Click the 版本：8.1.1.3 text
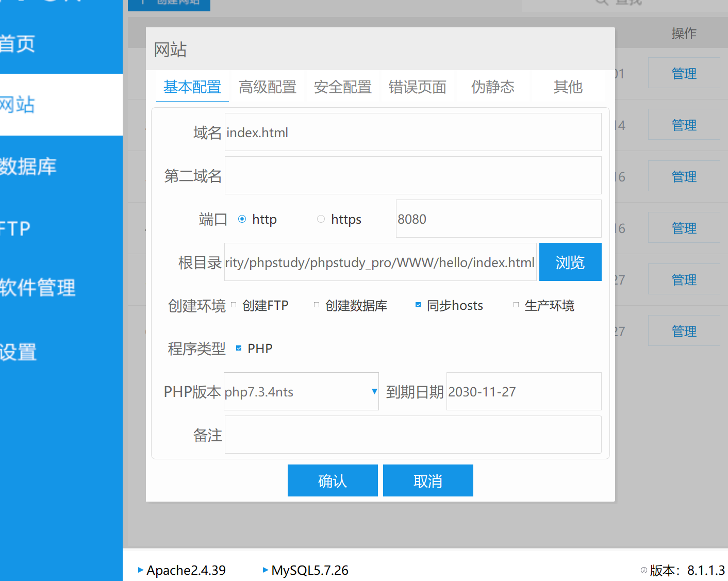The height and width of the screenshot is (581, 728). [687, 570]
